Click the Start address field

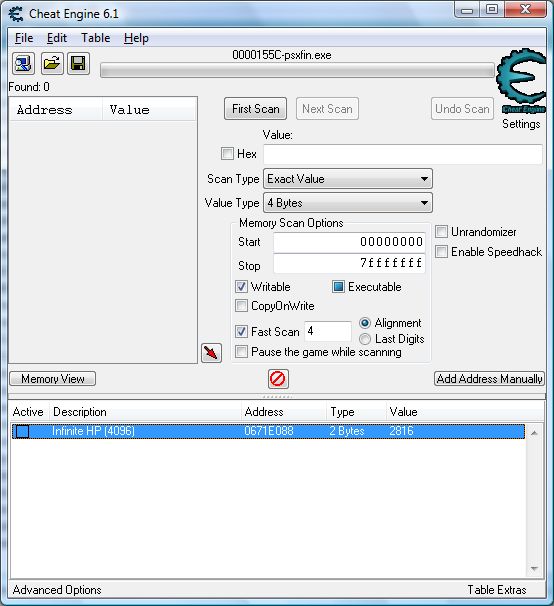coord(349,242)
